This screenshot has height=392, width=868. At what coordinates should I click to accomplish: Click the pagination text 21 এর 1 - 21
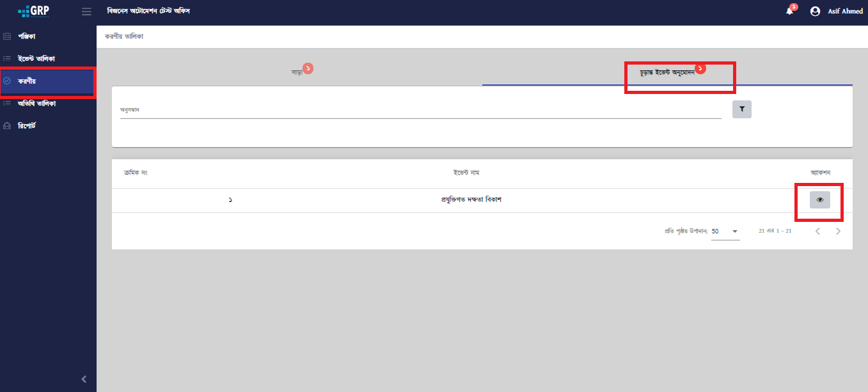click(x=775, y=231)
